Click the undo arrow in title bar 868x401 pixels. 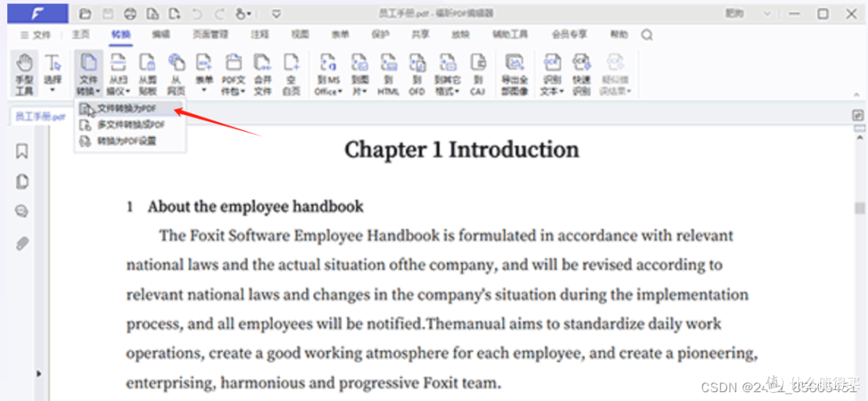point(197,14)
